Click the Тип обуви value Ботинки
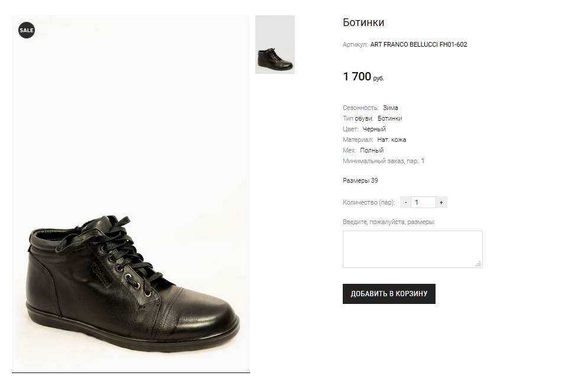588x392 pixels. [x=389, y=118]
